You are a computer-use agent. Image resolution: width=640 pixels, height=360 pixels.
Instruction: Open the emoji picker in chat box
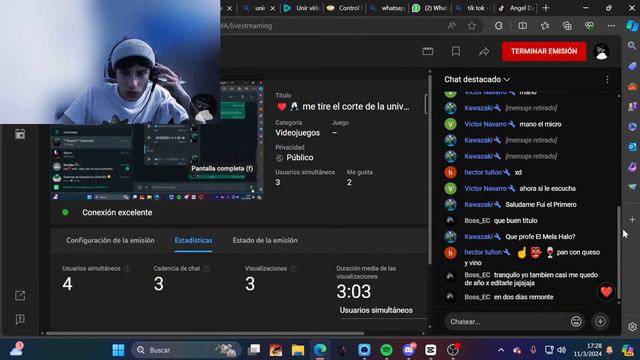(576, 322)
